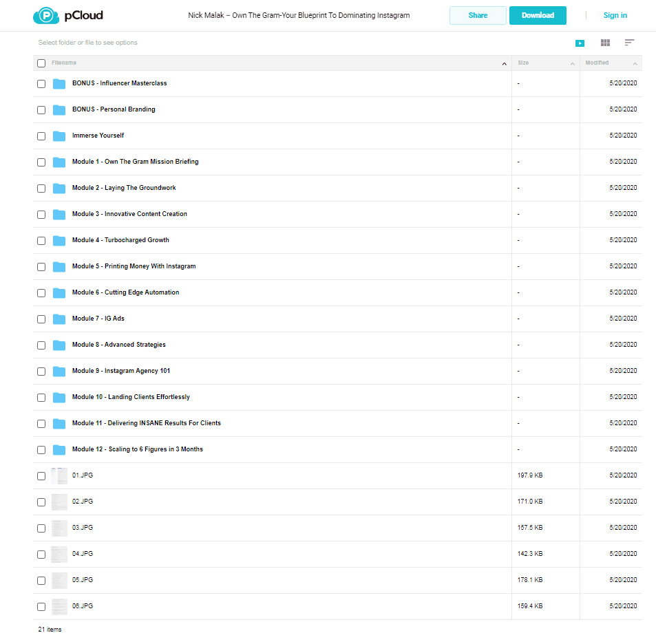Open Module 9 - Instagram Agency 101 folder
656x644 pixels.
point(121,371)
